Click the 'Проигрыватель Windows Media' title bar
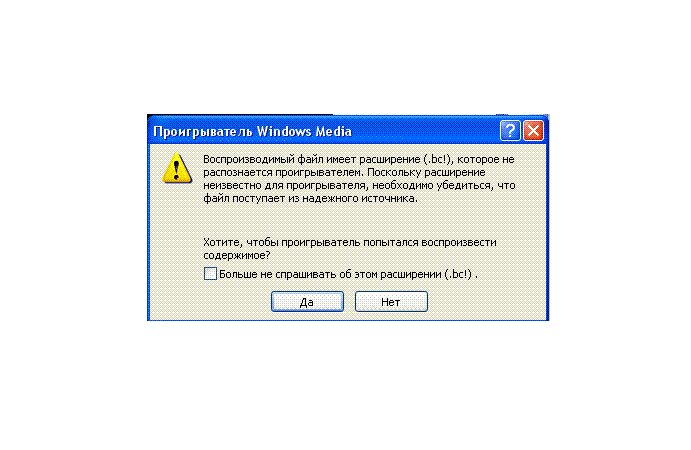Screen dimensions: 691x450 pos(324,131)
